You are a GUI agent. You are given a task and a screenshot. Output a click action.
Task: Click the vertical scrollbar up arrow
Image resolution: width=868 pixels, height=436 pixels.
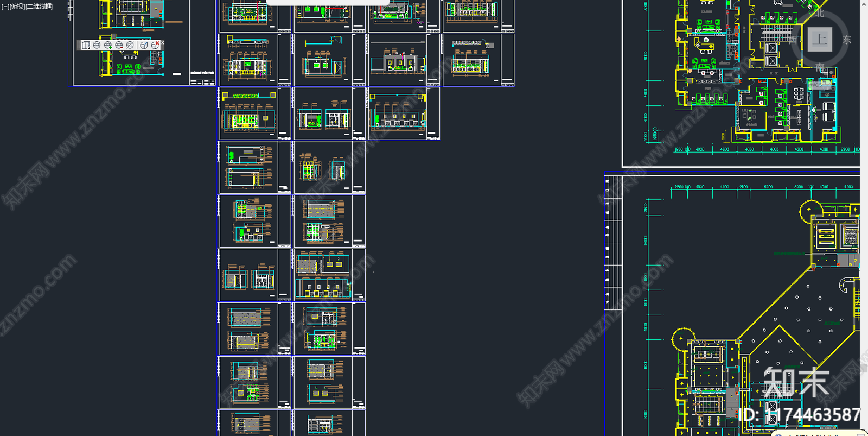click(x=864, y=4)
